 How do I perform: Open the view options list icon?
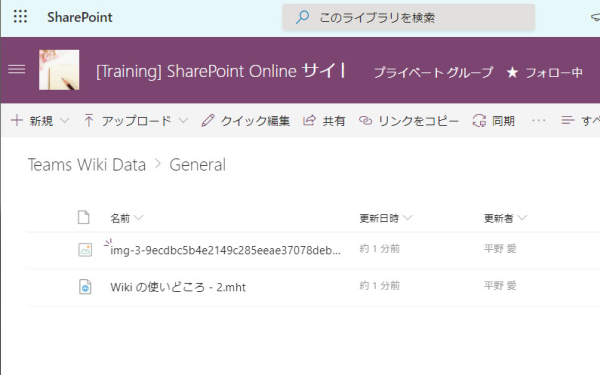568,121
